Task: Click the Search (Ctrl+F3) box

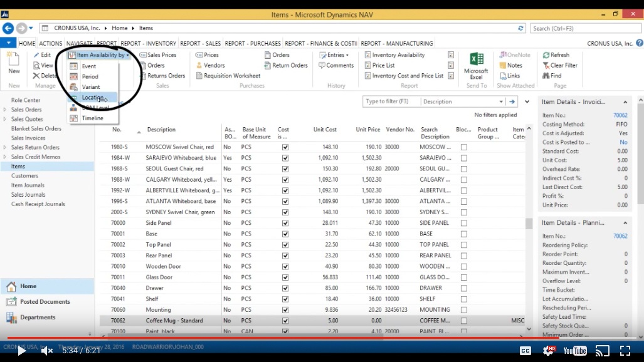Action: click(586, 28)
